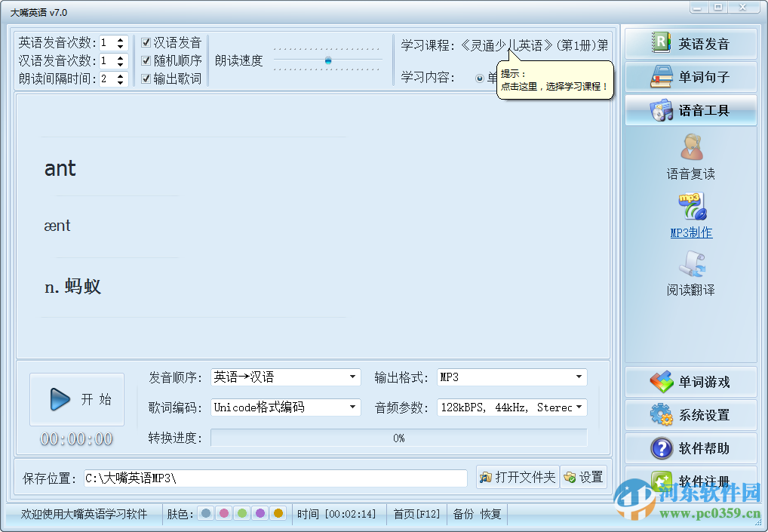Click 首页[F12] in the status bar
768x532 pixels.
click(416, 514)
